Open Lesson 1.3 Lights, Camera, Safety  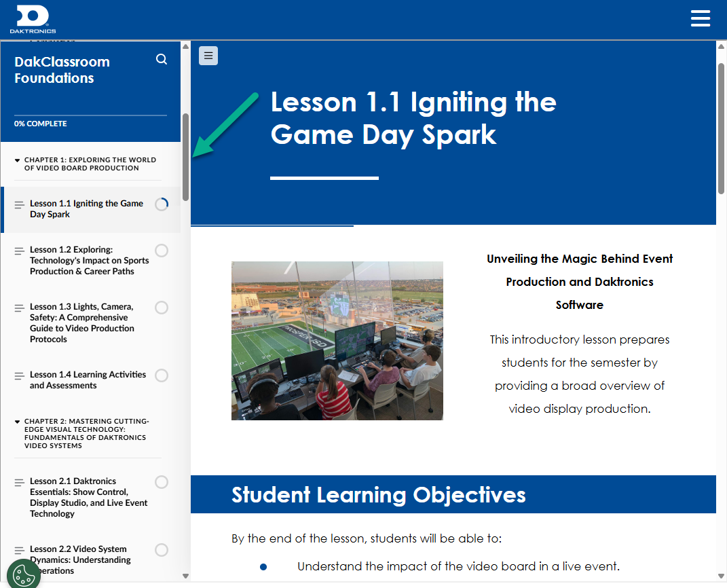(81, 323)
